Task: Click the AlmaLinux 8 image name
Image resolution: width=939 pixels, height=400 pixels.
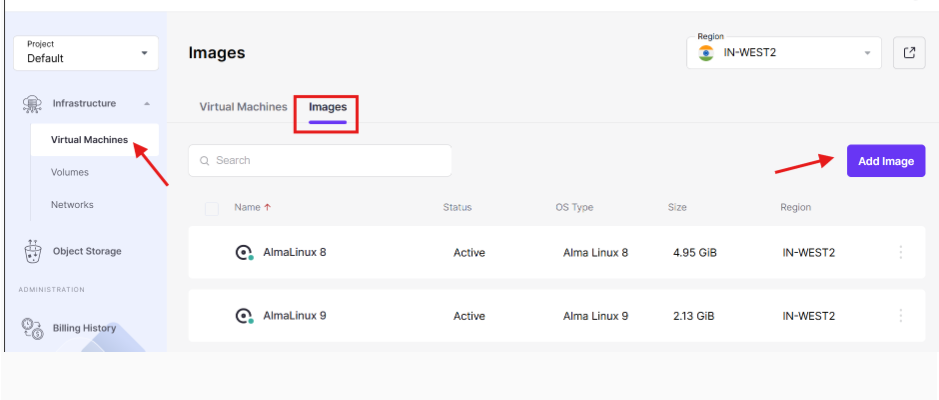Action: click(295, 252)
